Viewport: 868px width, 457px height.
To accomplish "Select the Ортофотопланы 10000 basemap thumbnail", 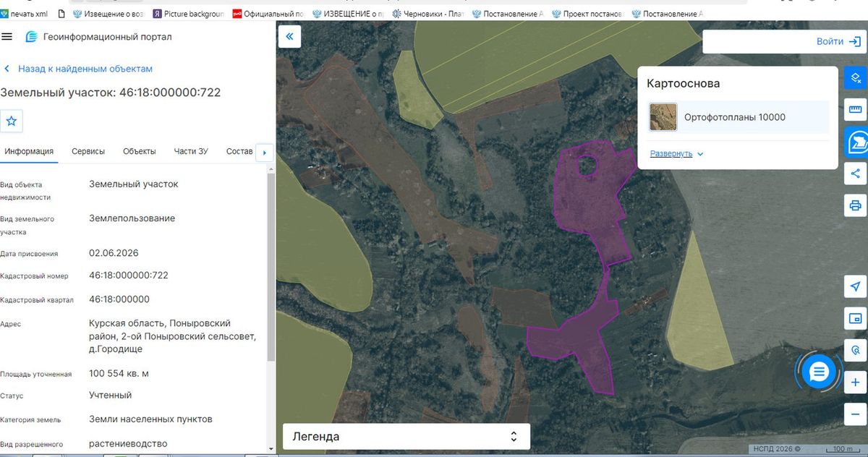I will pyautogui.click(x=663, y=117).
